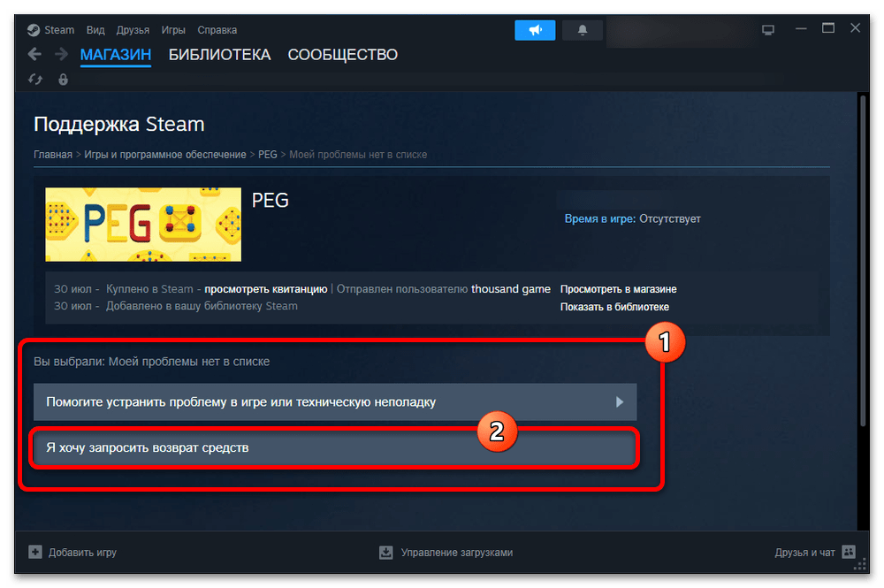Click the Поддержка Steam heading
Screen dimensions: 884x588
click(x=119, y=124)
